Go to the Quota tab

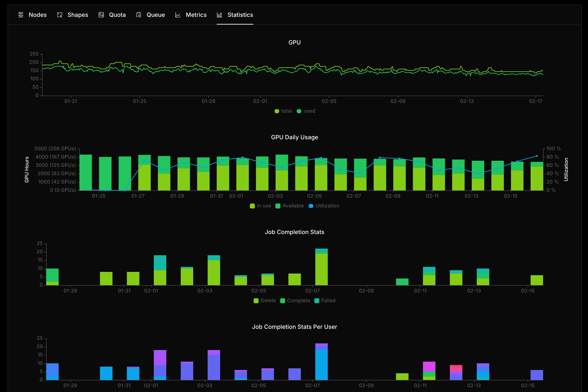pos(112,15)
